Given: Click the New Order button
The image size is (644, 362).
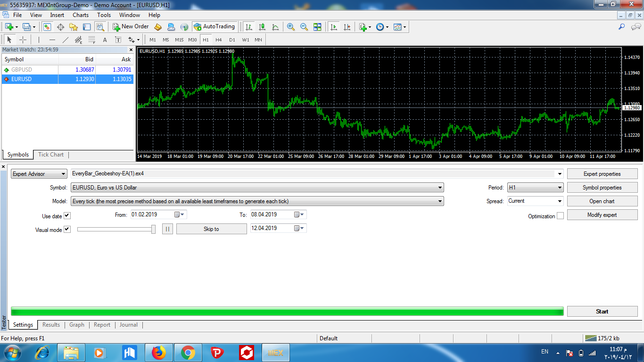Looking at the screenshot, I should [x=131, y=27].
